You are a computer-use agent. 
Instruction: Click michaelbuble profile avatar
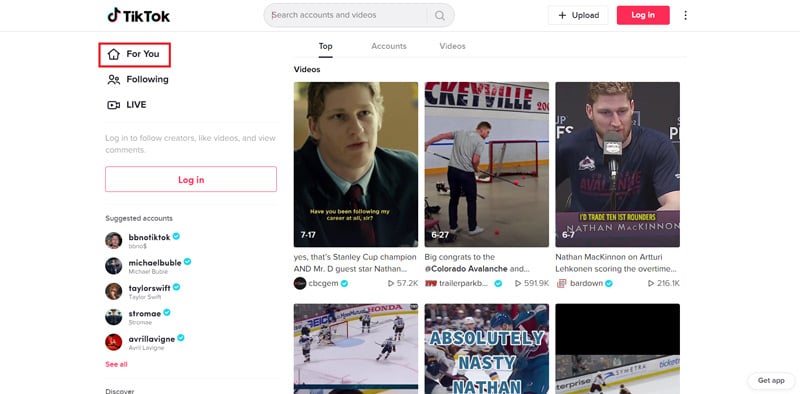pyautogui.click(x=114, y=266)
